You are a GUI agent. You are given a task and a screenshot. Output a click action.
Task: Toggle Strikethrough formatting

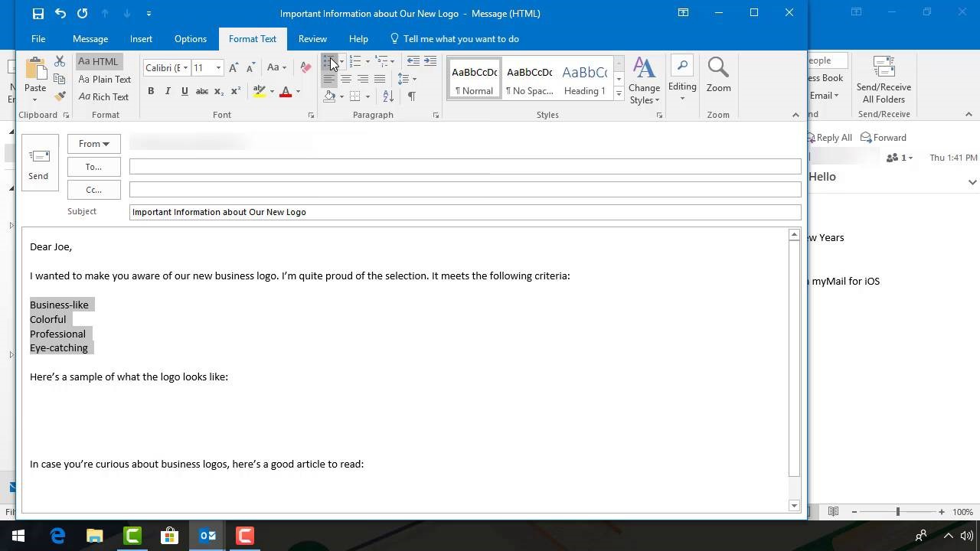(x=202, y=91)
